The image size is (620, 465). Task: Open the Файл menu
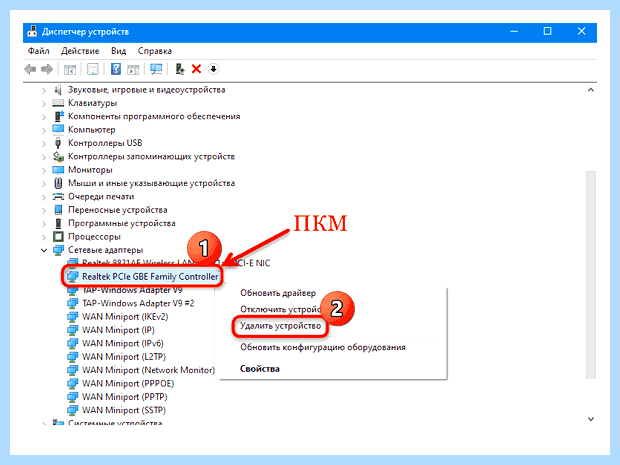[x=38, y=51]
